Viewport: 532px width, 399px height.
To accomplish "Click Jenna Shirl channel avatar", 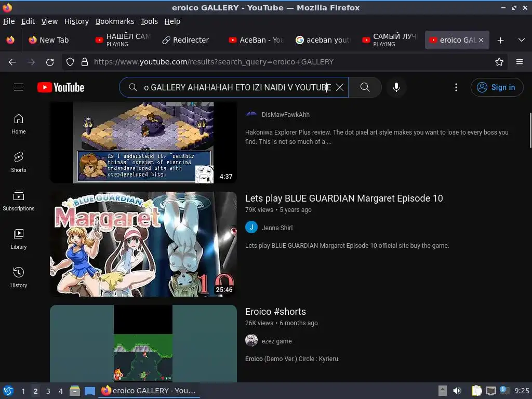I will click(x=251, y=228).
